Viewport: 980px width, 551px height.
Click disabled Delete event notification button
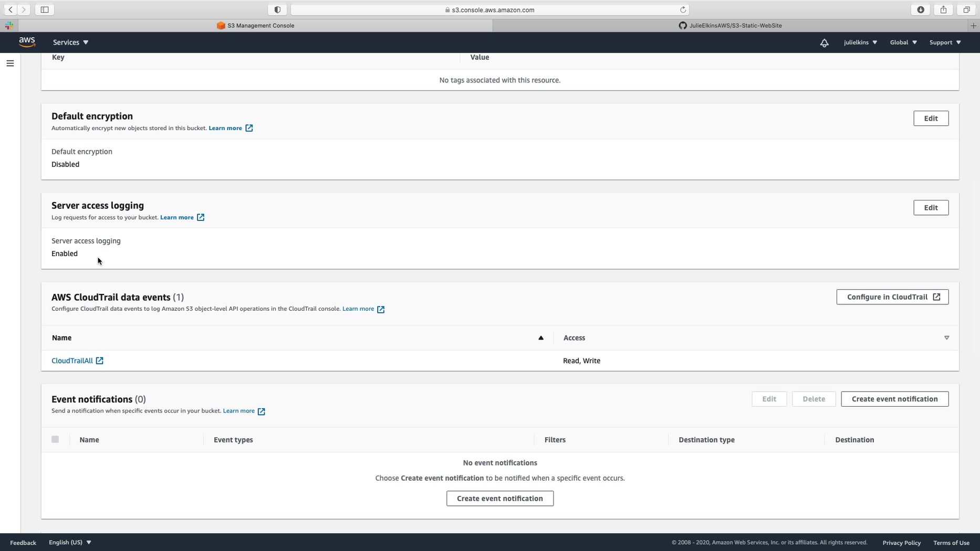pyautogui.click(x=814, y=399)
